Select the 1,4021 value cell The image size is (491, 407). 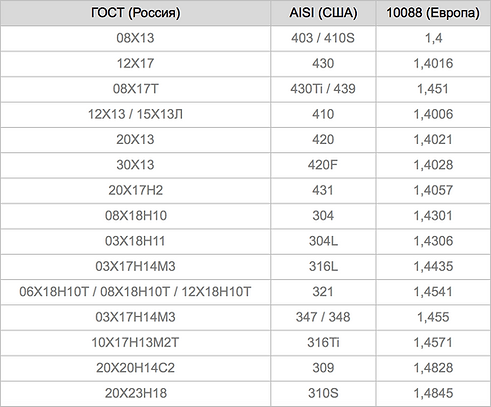pos(433,140)
